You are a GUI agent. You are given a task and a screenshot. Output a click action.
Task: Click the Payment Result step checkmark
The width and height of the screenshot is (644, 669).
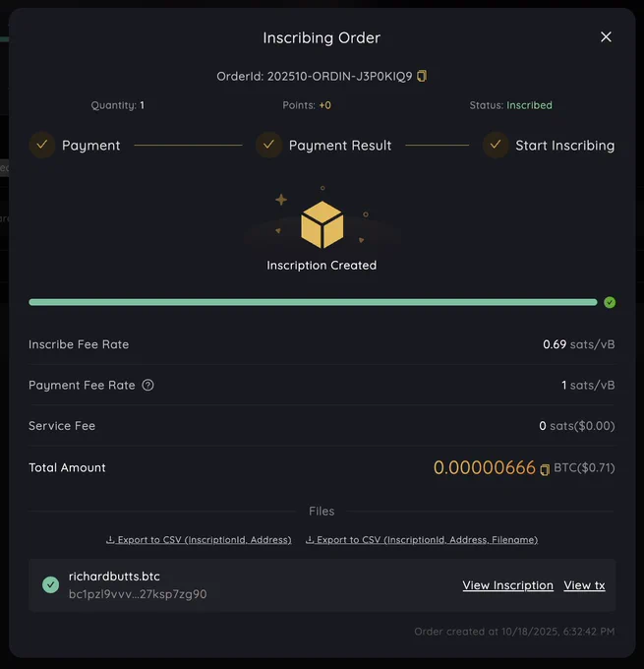click(268, 145)
